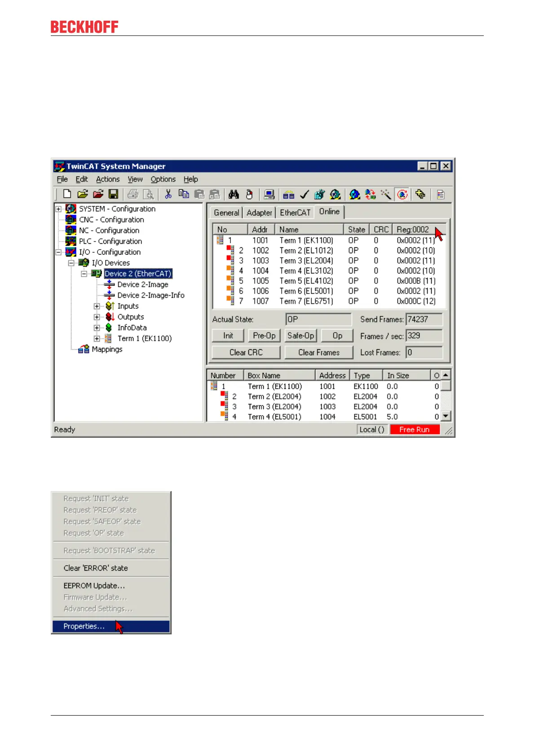The image size is (535, 756).
Task: Expand Term 1 (EK1100) tree node
Action: [x=97, y=338]
